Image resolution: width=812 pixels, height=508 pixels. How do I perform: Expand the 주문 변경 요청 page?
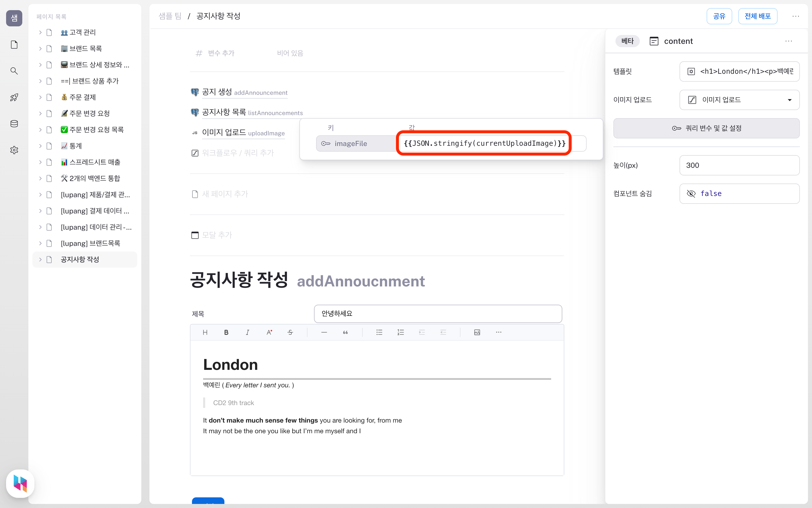40,113
